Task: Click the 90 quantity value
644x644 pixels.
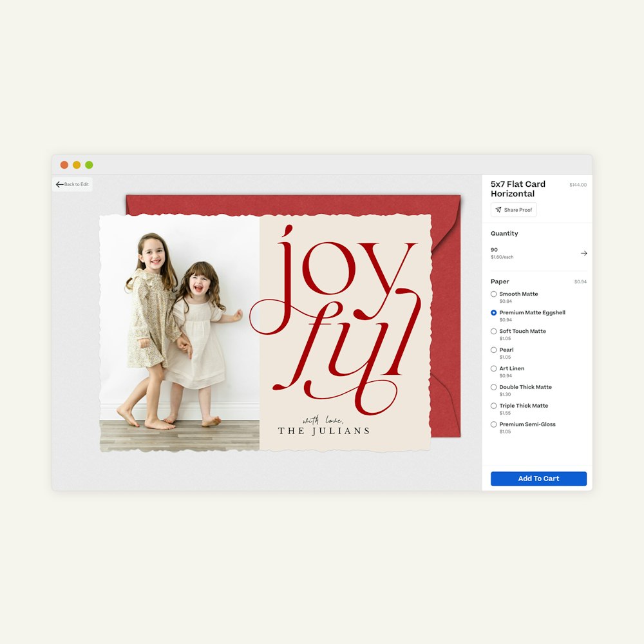Action: point(494,250)
